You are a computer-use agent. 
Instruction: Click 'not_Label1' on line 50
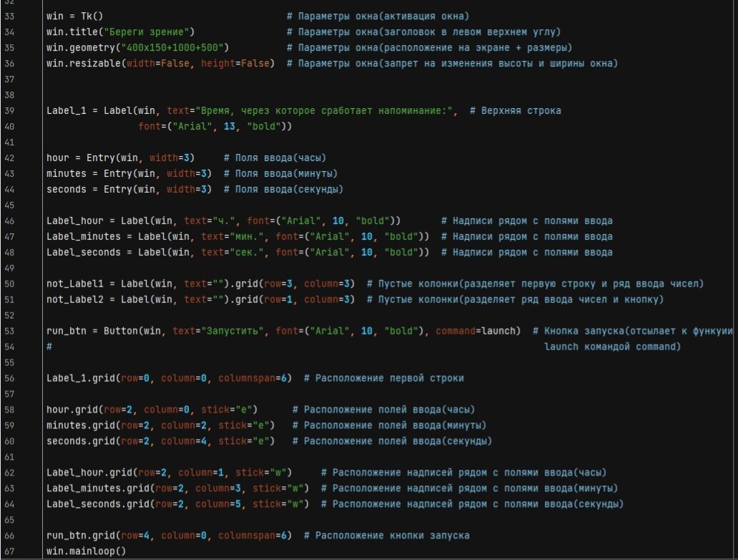coord(74,284)
